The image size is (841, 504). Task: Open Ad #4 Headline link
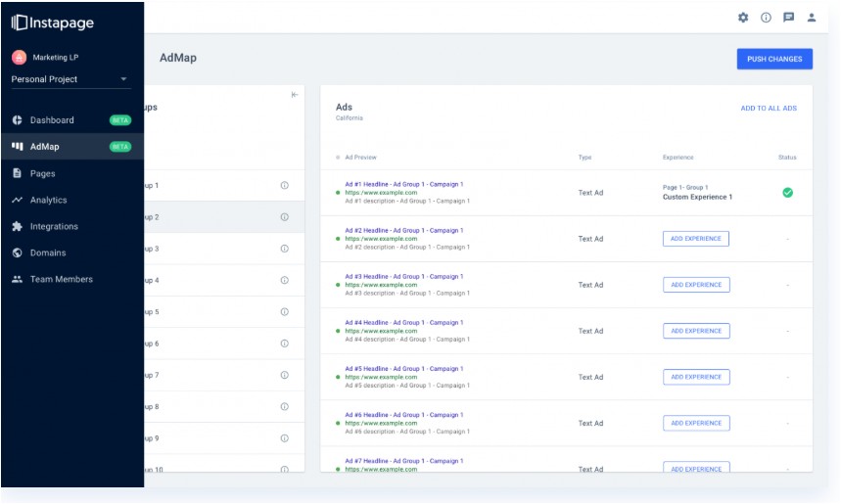click(x=404, y=323)
